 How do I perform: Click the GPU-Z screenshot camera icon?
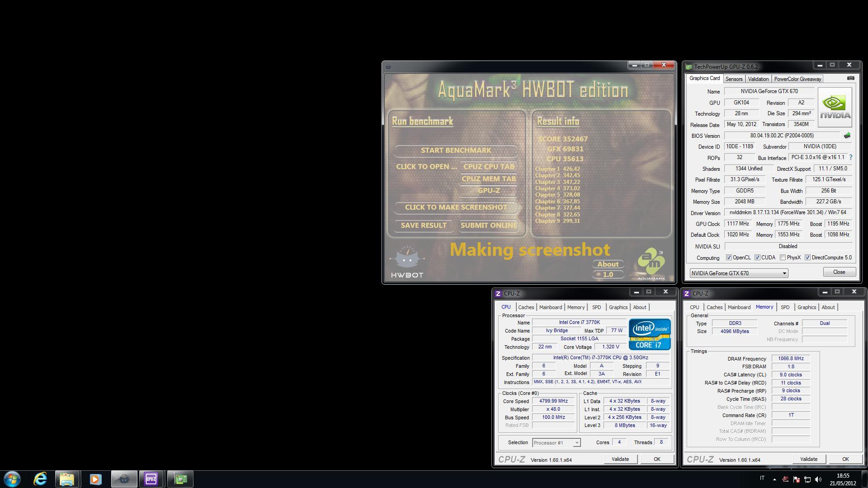point(850,78)
